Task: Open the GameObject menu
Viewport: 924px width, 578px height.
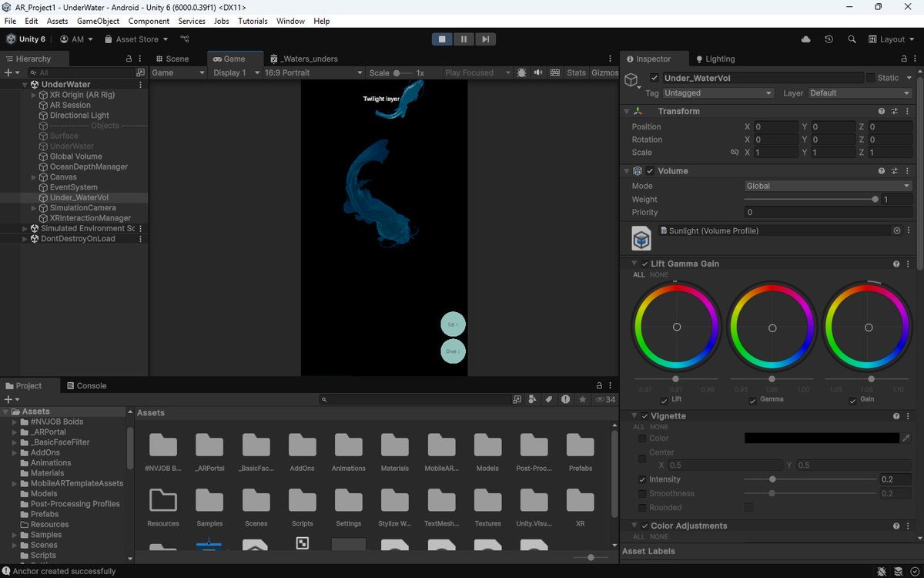Action: pos(98,21)
